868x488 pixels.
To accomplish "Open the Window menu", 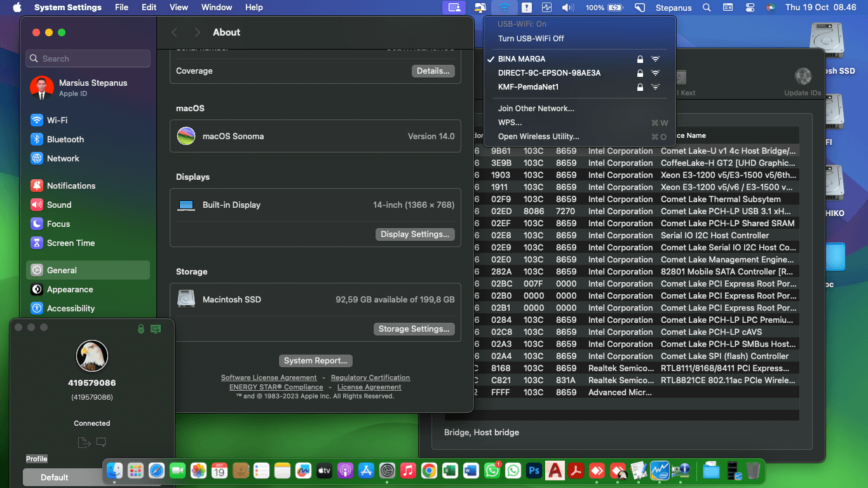I will coord(216,8).
